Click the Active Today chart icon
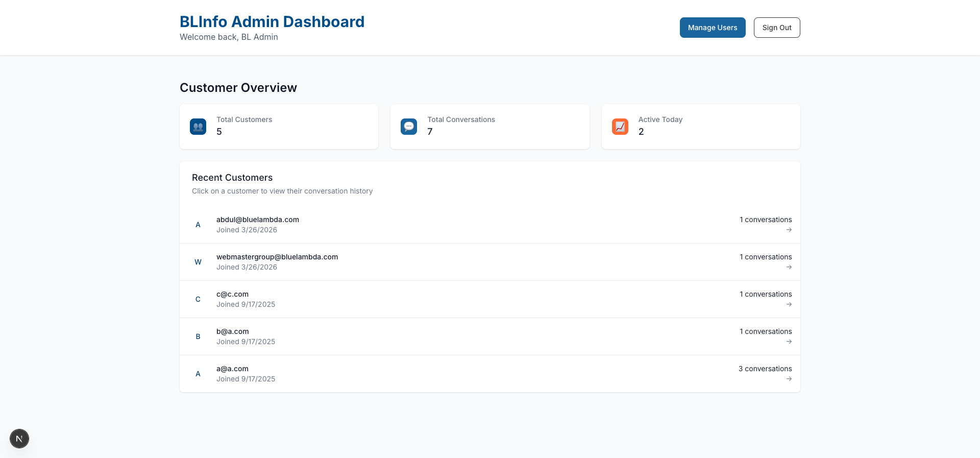 (x=620, y=127)
